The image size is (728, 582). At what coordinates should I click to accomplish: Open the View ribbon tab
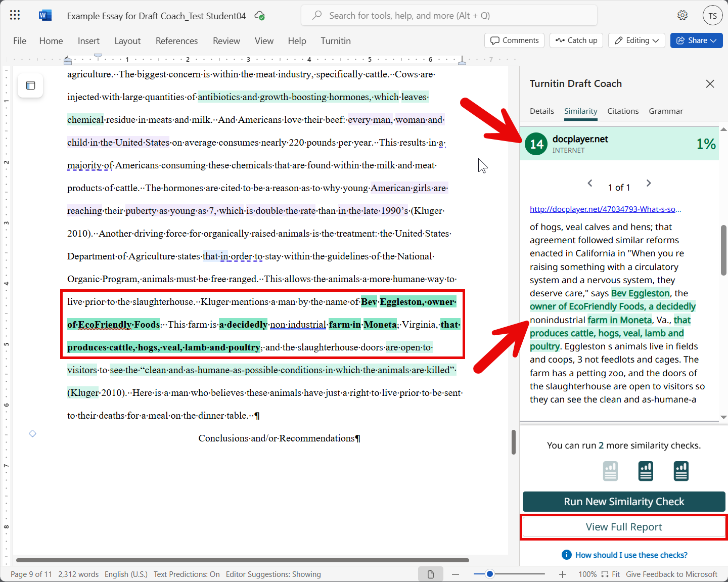(264, 41)
